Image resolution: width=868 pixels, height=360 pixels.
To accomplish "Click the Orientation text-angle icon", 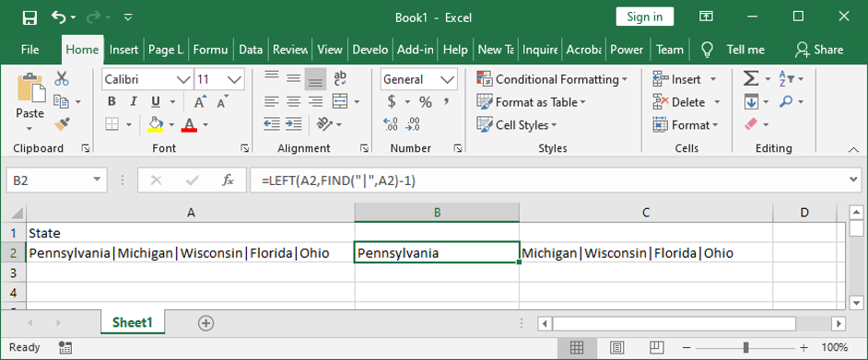I will [x=323, y=124].
